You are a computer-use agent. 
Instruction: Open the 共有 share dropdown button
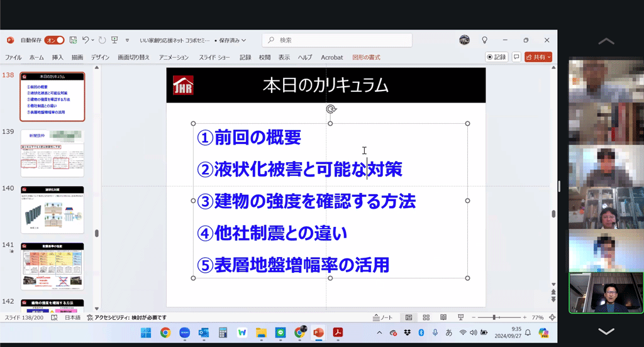[x=538, y=57]
